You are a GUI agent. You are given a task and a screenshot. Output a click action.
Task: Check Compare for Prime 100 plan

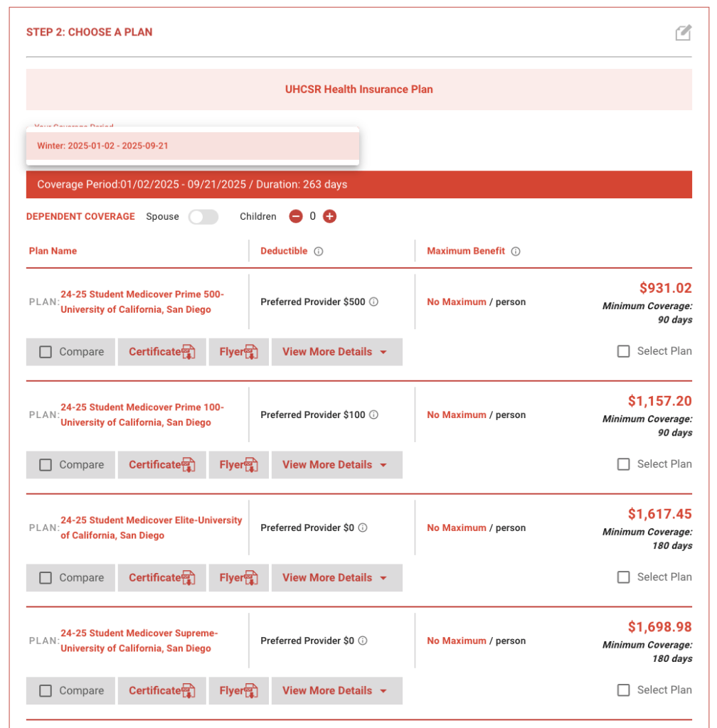(46, 465)
